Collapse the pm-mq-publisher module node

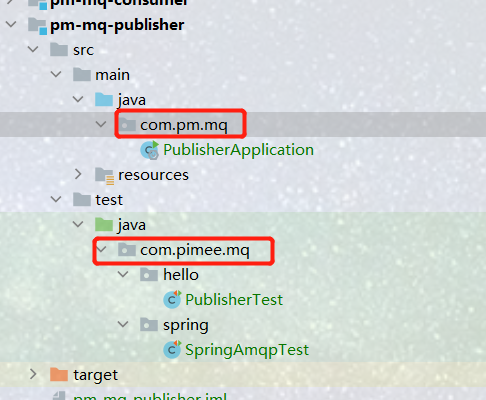(x=11, y=24)
